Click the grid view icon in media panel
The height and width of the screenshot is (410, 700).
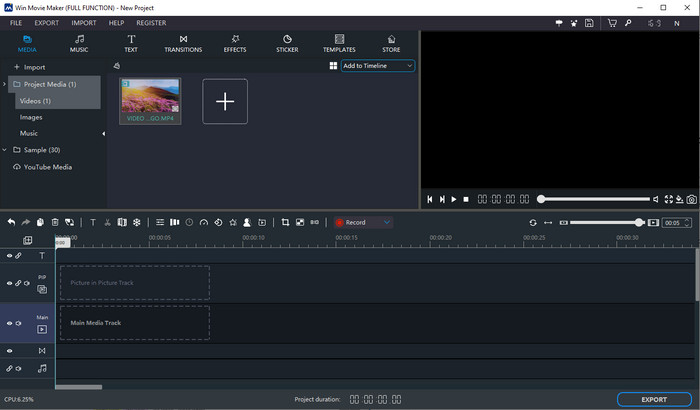click(x=333, y=66)
